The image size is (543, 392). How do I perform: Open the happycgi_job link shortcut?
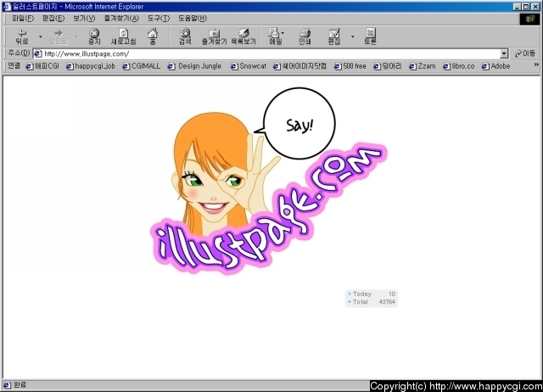(x=91, y=66)
